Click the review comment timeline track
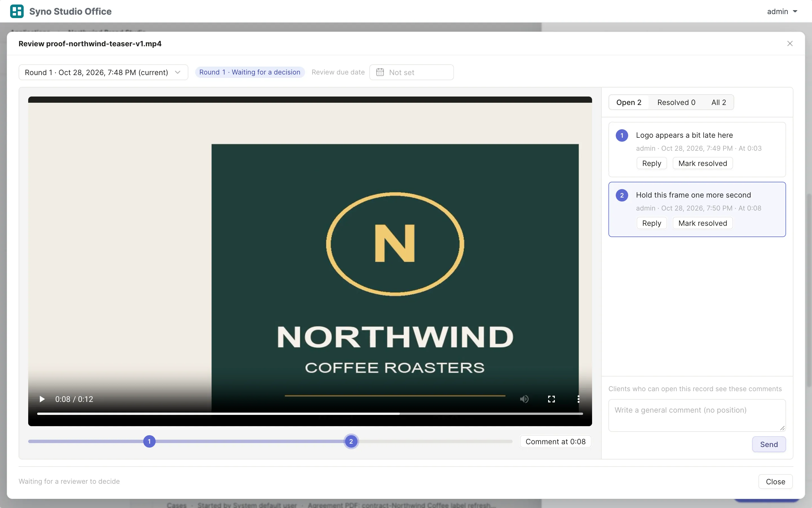 (270, 441)
